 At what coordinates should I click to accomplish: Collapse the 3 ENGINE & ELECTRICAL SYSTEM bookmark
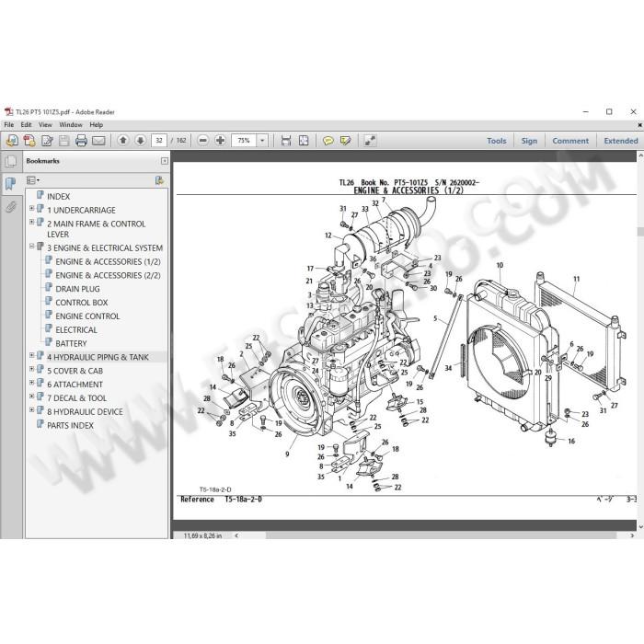(x=31, y=246)
